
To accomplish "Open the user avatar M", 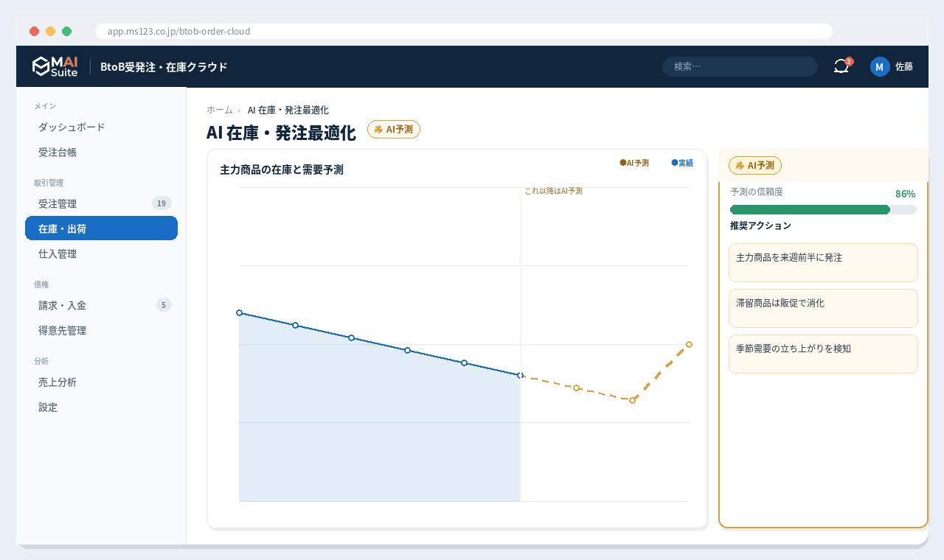I will 880,66.
